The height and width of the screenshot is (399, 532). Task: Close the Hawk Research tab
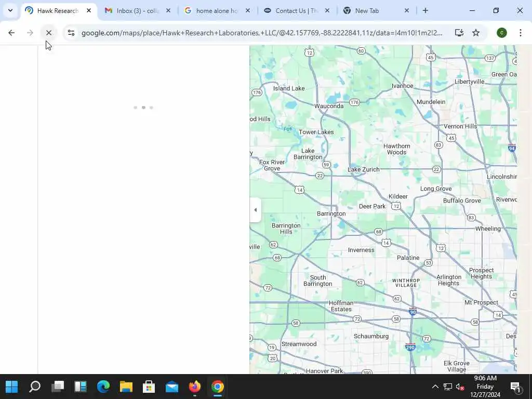pos(89,10)
